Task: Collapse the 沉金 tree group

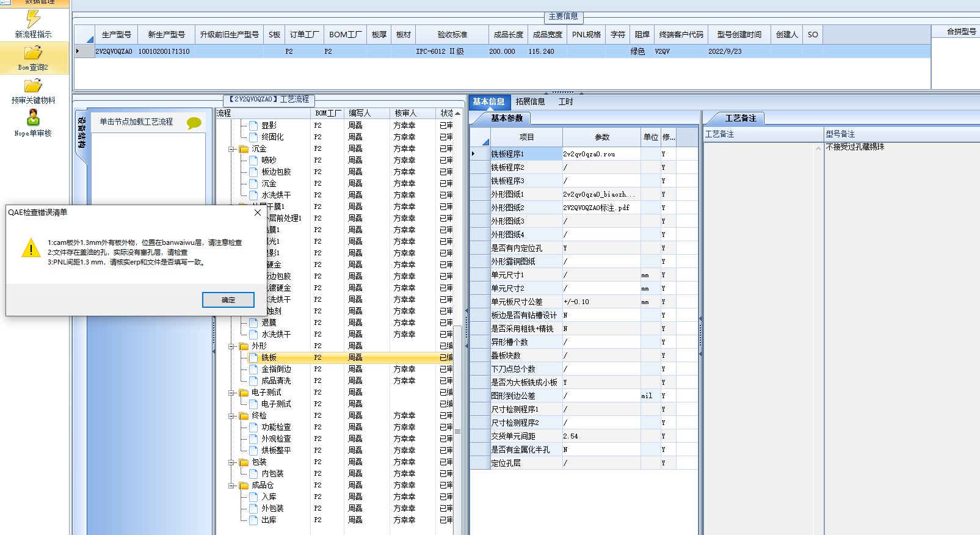Action: [232, 149]
